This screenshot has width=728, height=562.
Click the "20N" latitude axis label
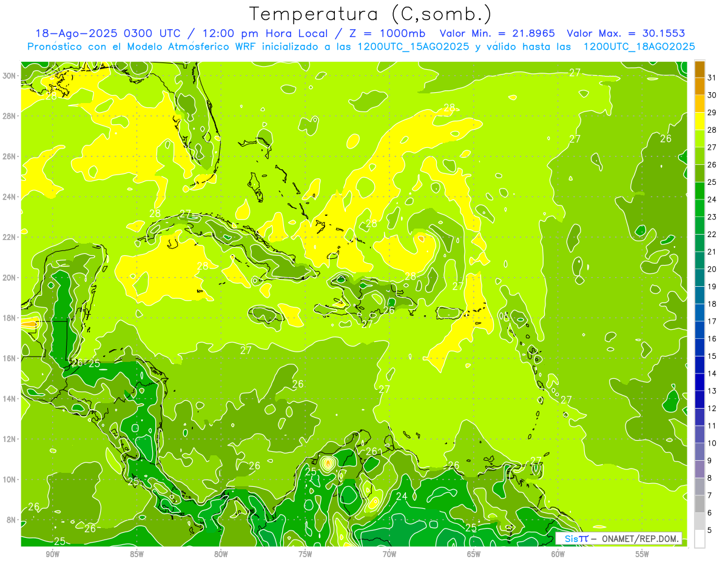9,278
